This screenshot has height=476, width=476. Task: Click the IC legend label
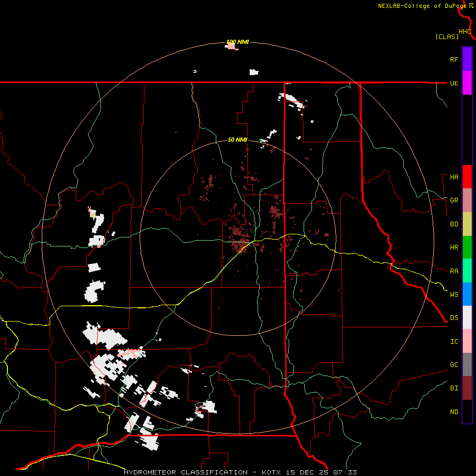point(454,342)
